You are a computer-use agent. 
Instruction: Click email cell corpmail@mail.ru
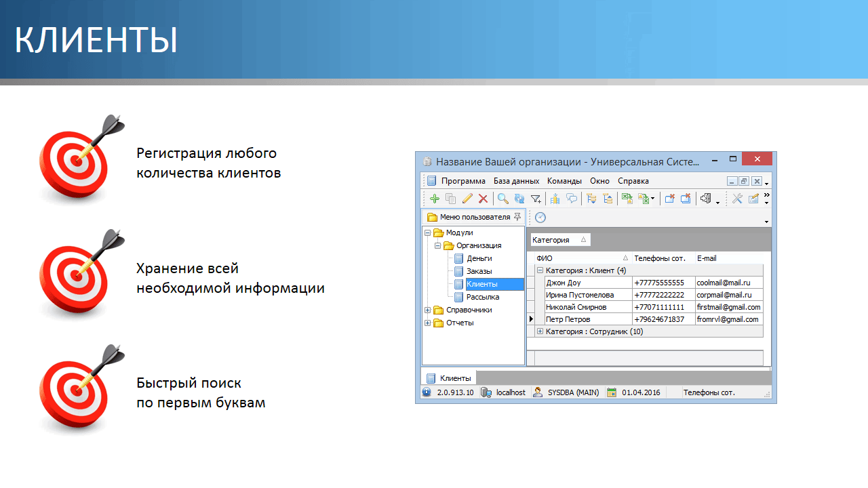729,295
